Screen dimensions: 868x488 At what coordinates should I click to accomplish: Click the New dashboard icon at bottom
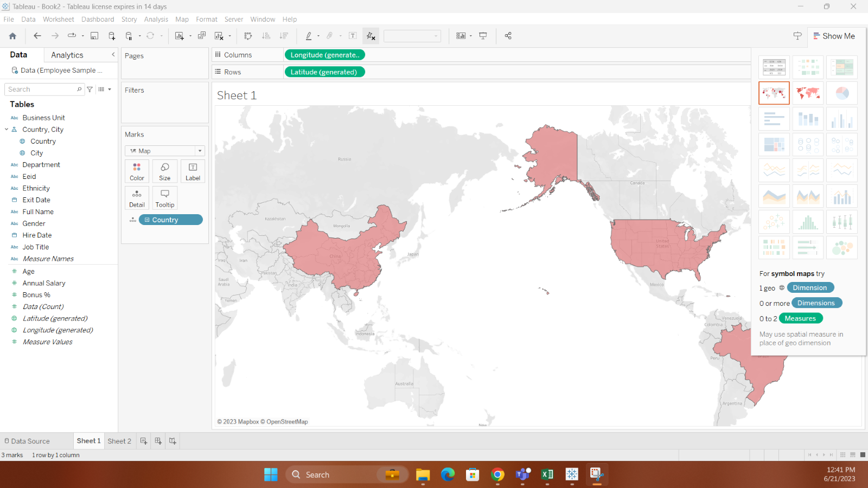[158, 441]
